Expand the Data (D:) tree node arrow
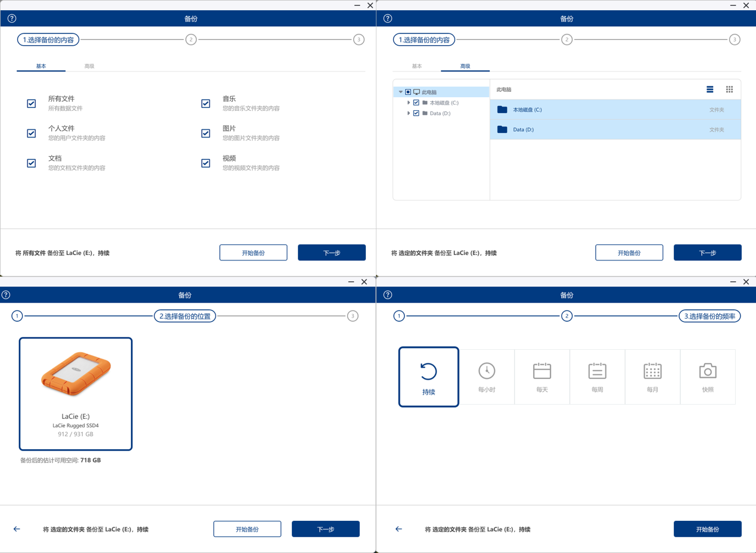The height and width of the screenshot is (553, 756). click(409, 113)
